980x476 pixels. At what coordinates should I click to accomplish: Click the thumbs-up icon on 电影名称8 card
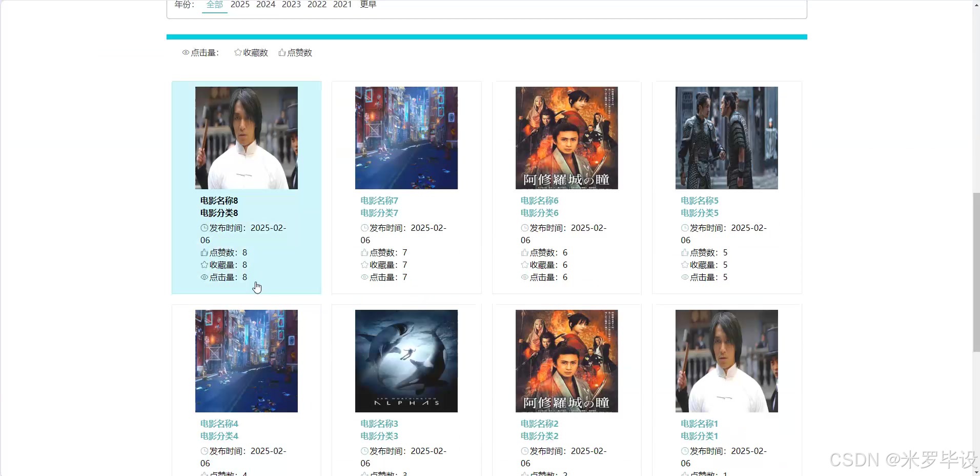click(x=205, y=252)
